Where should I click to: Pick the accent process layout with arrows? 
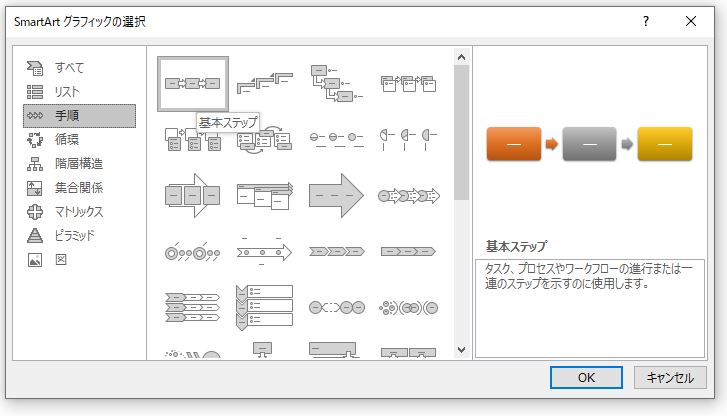(408, 83)
